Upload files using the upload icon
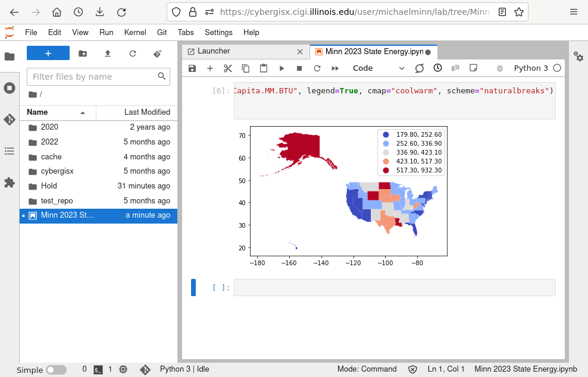This screenshot has height=377, width=588. click(x=108, y=54)
